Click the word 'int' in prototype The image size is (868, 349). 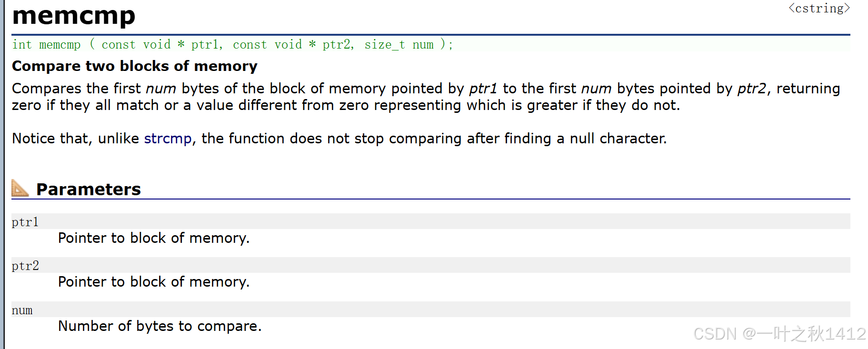coord(22,44)
